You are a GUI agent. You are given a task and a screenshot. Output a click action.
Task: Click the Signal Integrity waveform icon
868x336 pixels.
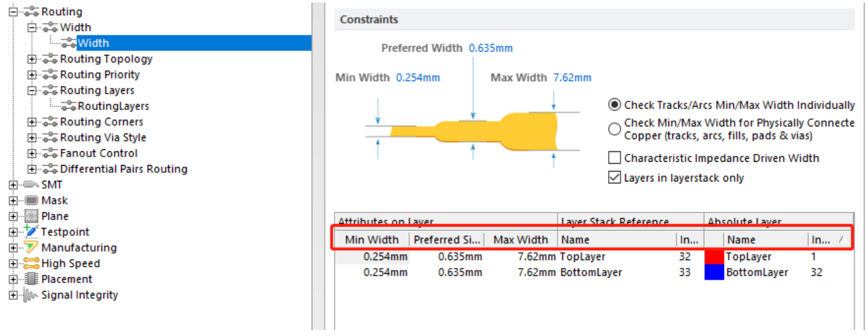(31, 295)
